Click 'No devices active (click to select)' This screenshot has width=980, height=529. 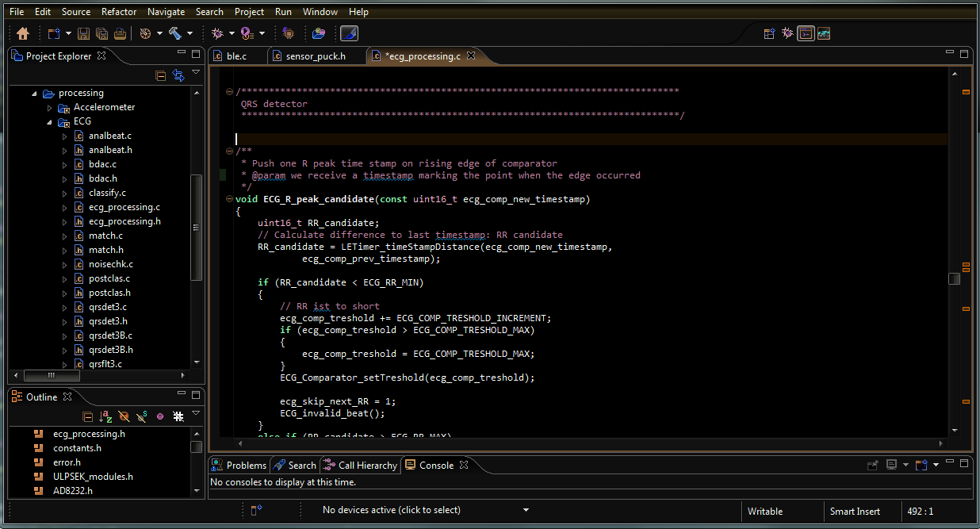point(391,511)
